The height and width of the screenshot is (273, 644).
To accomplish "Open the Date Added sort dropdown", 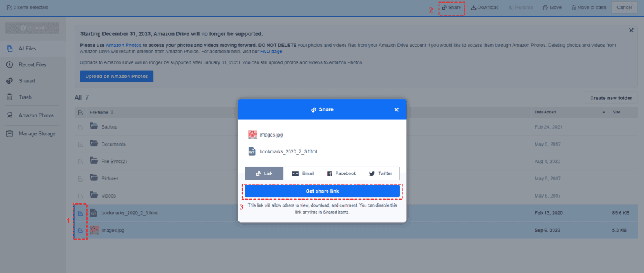I will (603, 113).
